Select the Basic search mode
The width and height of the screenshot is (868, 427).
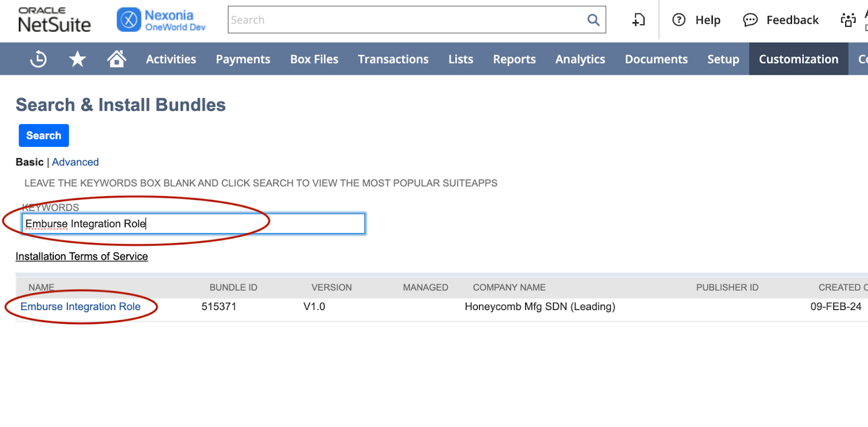[29, 162]
